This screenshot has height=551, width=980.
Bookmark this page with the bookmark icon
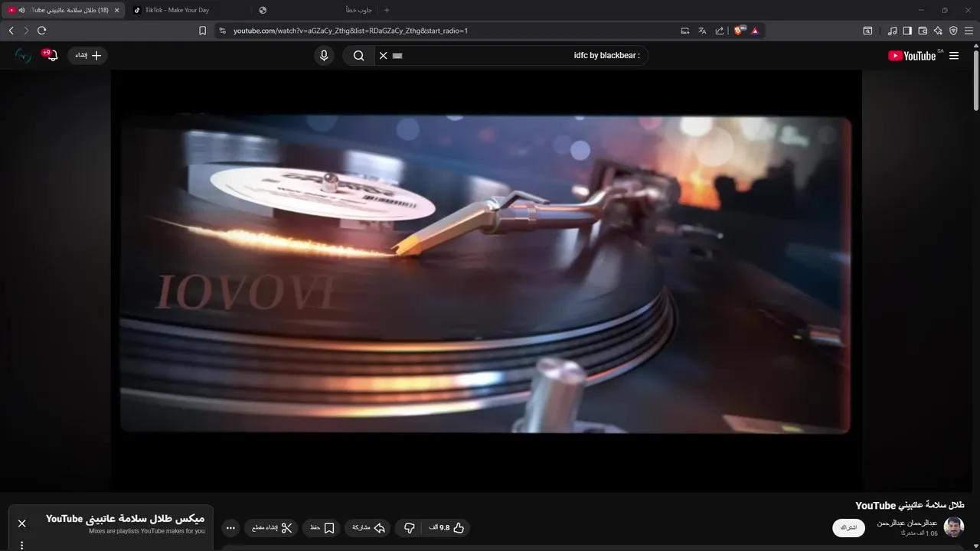click(x=202, y=31)
